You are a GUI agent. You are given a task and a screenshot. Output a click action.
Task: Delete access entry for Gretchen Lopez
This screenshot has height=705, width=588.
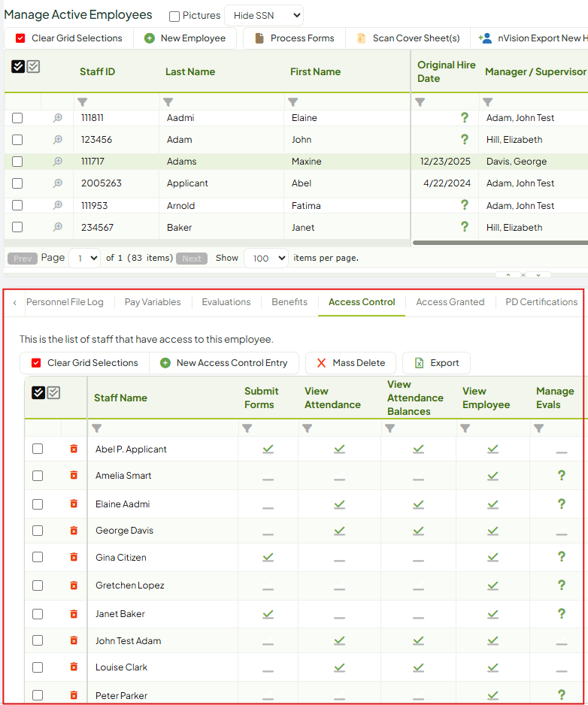(74, 585)
